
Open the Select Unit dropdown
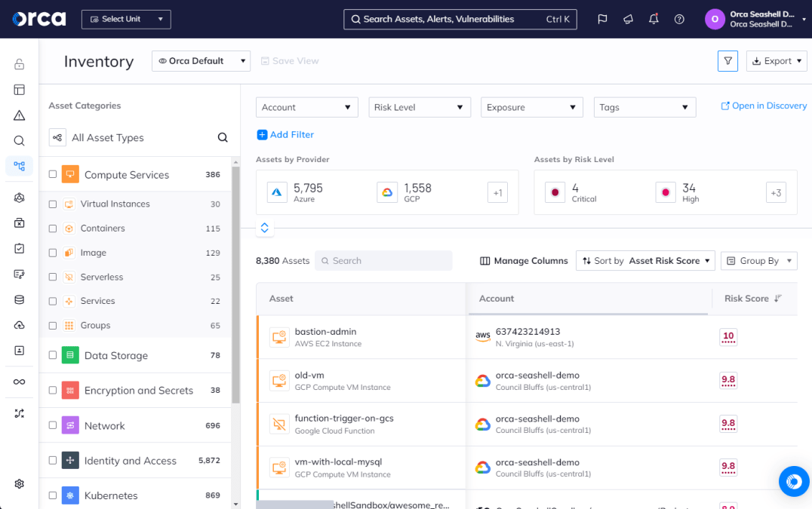[126, 20]
